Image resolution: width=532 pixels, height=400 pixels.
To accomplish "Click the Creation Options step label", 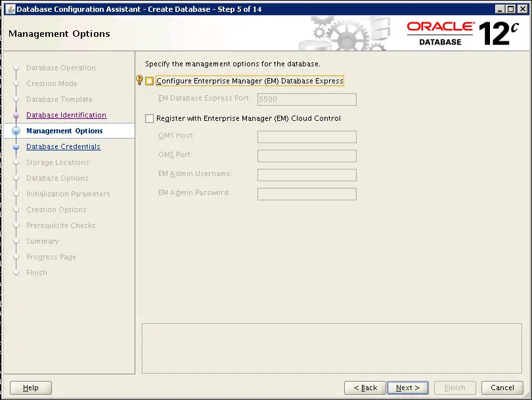I will pos(56,210).
